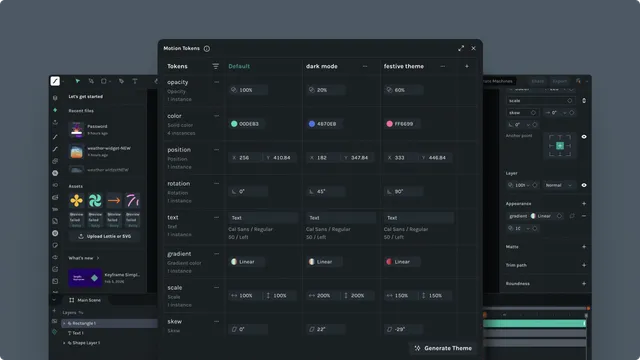Click the app logo in editor window
The height and width of the screenshot is (360, 640).
point(55,81)
